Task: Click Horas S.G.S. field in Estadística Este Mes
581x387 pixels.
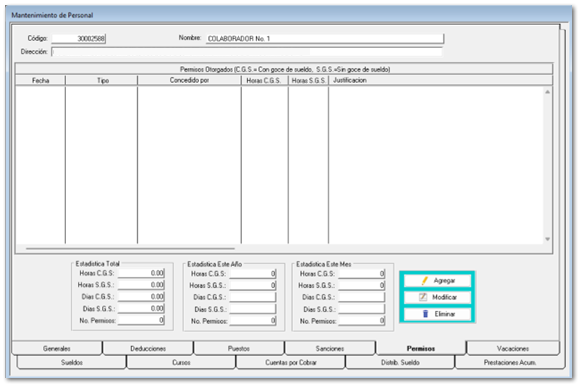Action: pyautogui.click(x=362, y=286)
